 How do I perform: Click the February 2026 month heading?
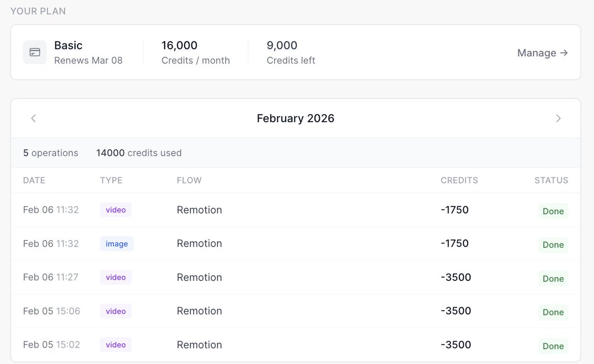pos(296,118)
